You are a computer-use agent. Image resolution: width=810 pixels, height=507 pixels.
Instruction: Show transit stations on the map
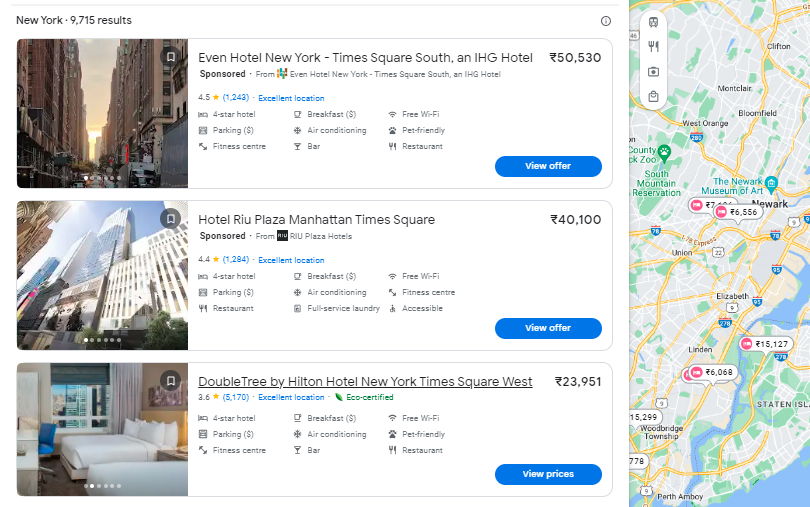(x=653, y=22)
